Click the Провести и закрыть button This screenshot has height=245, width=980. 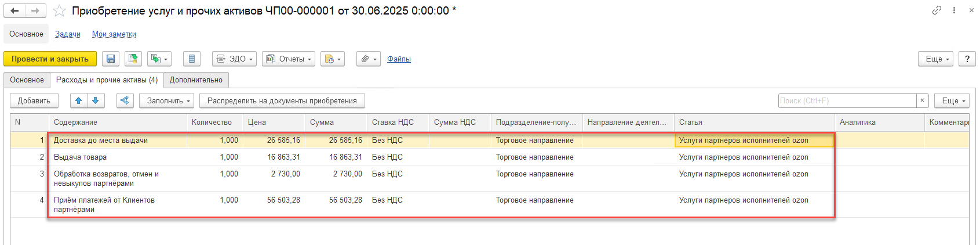(x=50, y=59)
